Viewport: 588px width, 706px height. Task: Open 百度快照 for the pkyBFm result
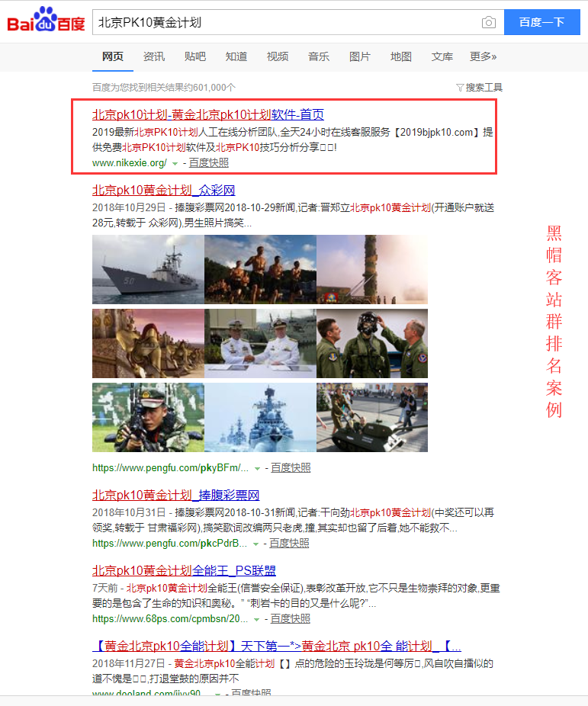tap(291, 468)
